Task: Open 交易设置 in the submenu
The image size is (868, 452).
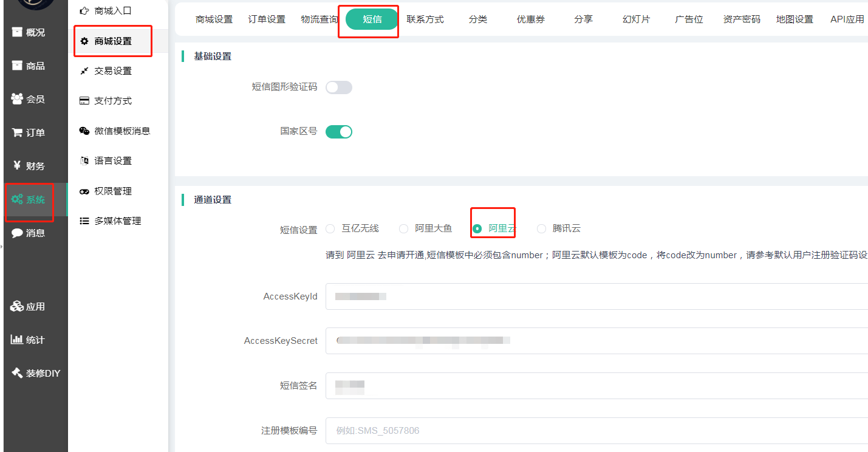Action: coord(113,71)
